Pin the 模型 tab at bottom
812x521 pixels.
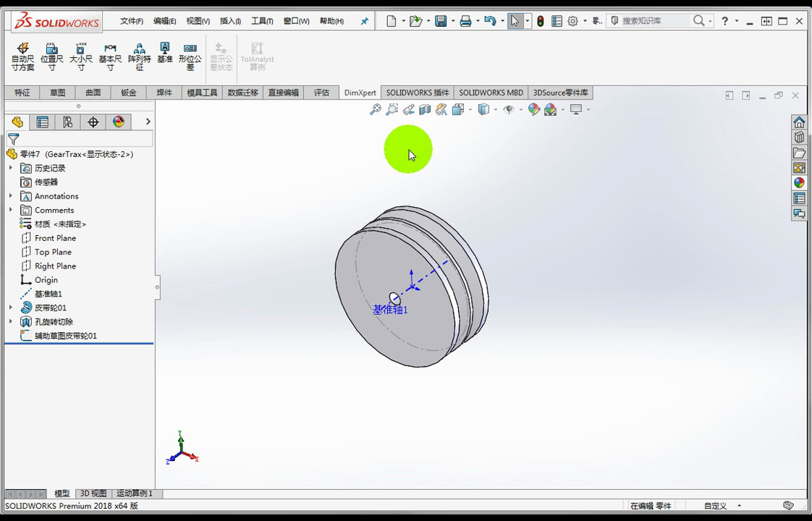[62, 493]
